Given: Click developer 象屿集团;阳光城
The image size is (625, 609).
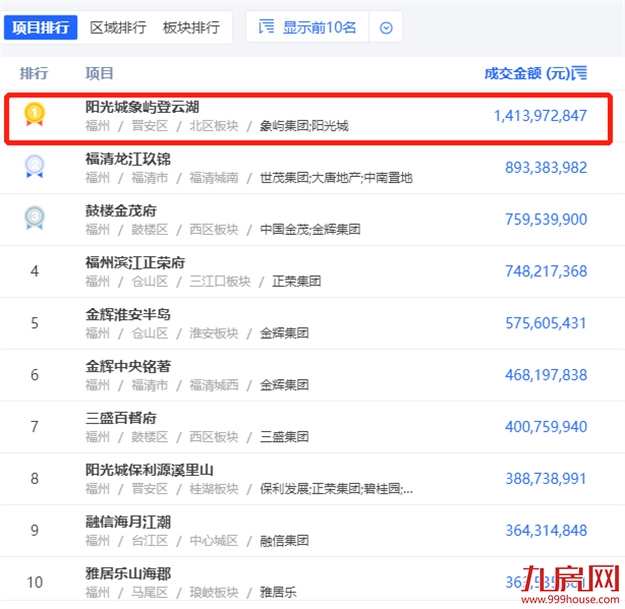Looking at the screenshot, I should tap(304, 126).
